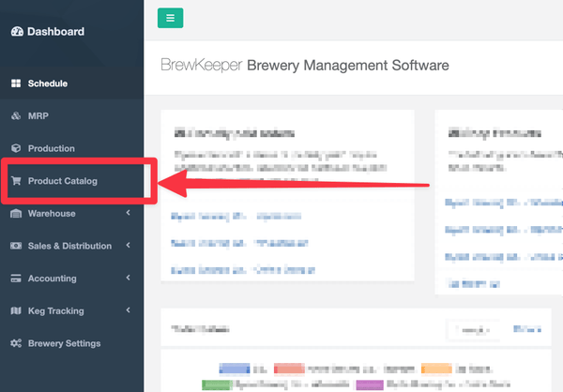Click the purple legend color swatch

[x=370, y=385]
